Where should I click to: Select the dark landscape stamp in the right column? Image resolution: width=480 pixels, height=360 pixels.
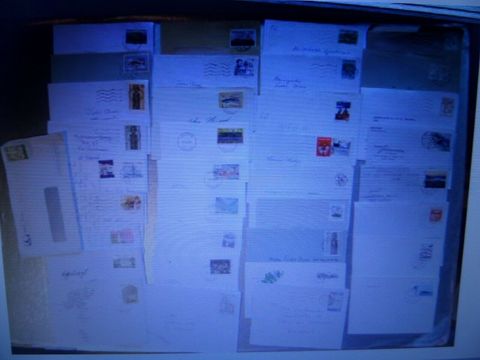435,180
